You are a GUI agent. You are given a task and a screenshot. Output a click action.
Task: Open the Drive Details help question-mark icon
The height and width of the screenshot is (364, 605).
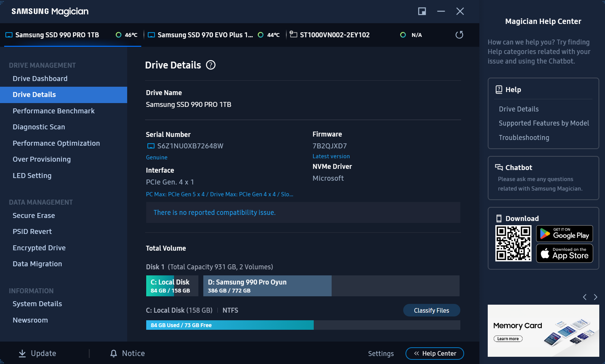211,65
